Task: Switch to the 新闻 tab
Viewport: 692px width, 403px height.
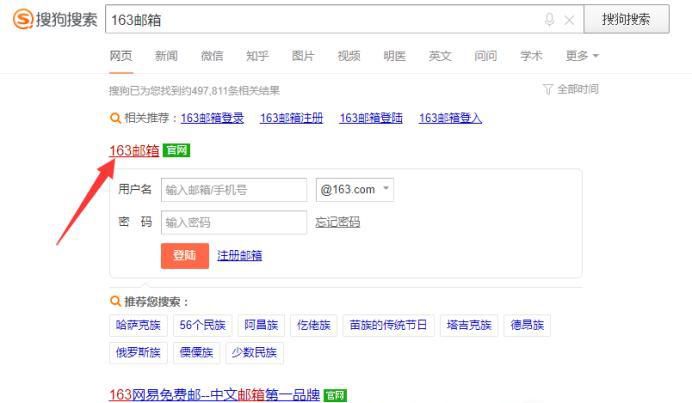Action: click(x=166, y=56)
